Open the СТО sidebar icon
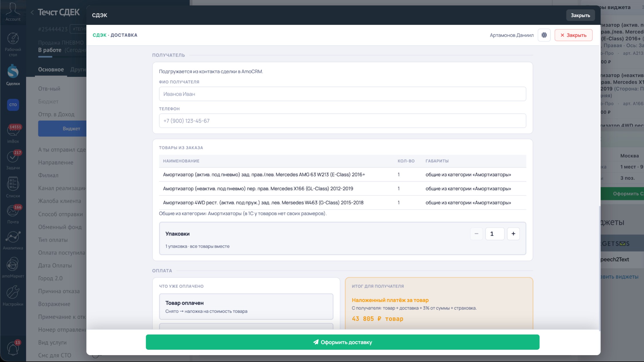The image size is (644, 362). click(13, 105)
